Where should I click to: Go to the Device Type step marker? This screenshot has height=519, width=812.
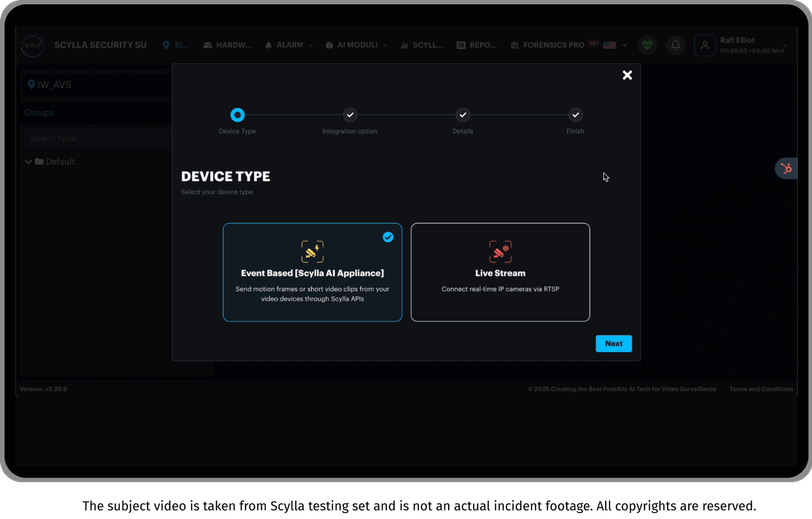[237, 115]
